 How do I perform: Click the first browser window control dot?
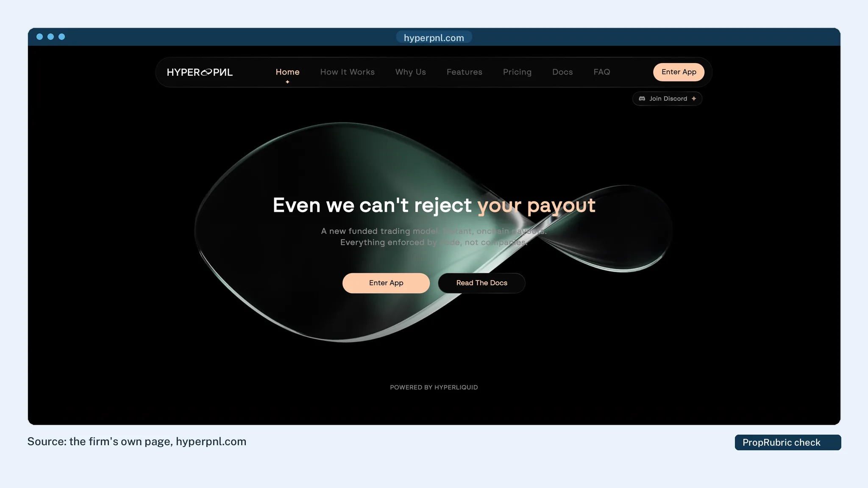[39, 37]
